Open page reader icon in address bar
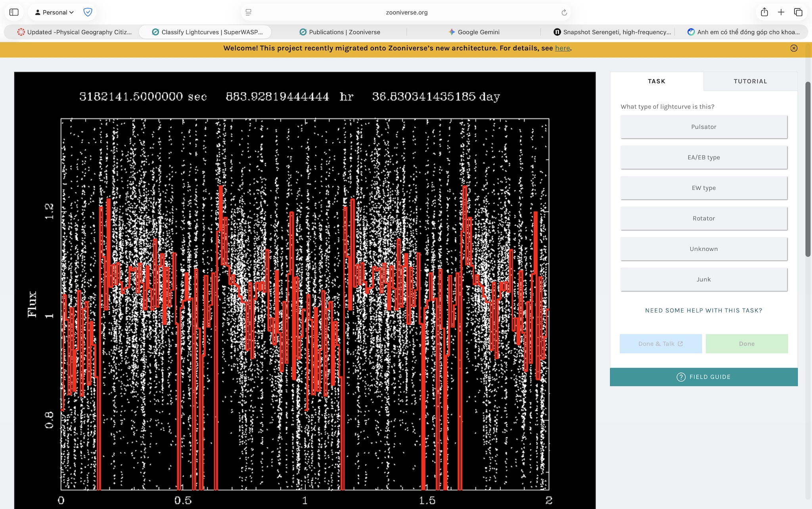 (x=249, y=12)
